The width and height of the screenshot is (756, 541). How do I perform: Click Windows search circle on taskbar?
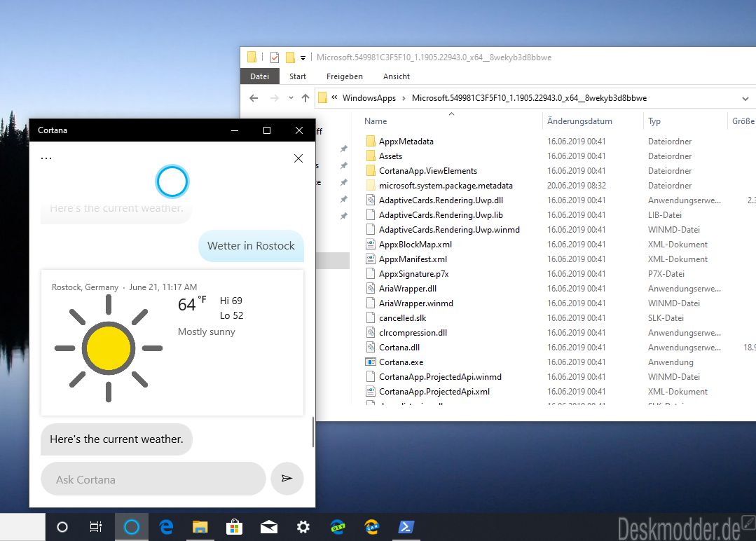pyautogui.click(x=62, y=527)
